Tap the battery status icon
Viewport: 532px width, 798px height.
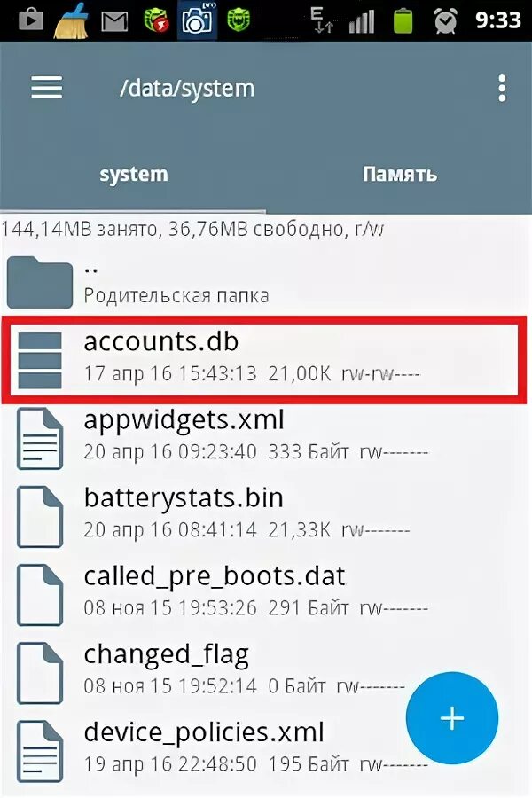403,21
